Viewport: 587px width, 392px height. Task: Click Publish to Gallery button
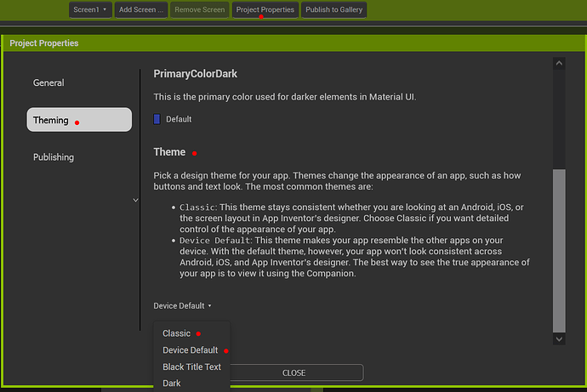tap(334, 9)
